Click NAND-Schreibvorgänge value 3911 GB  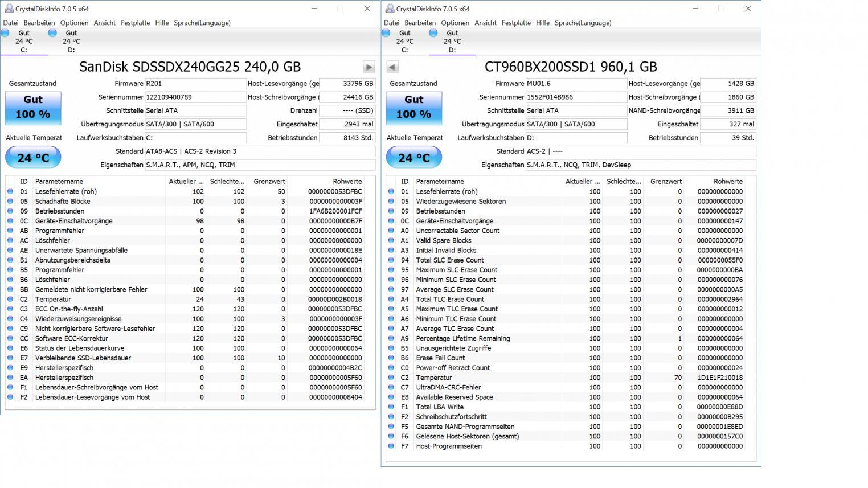click(728, 110)
